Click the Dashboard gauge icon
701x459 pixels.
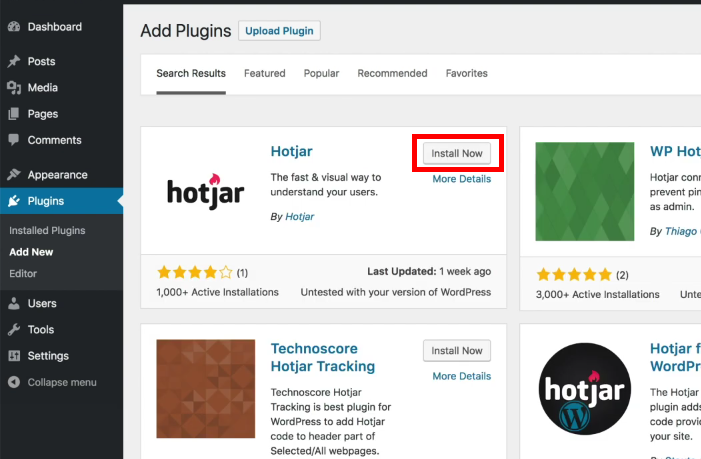[x=14, y=27]
